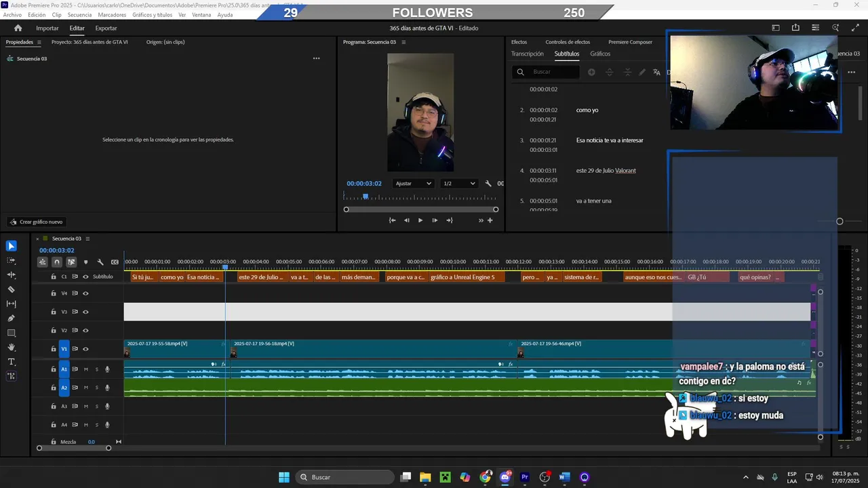Open the Gráficos y títulos menu

(x=153, y=15)
